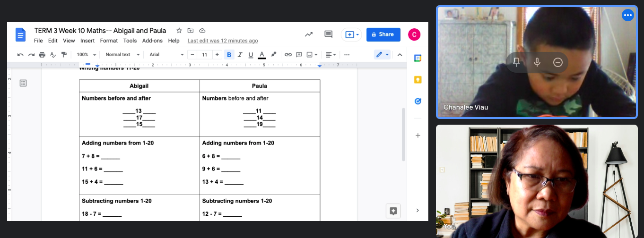Open Google Keep side panel
Screen dimensions: 644x238
[418, 80]
